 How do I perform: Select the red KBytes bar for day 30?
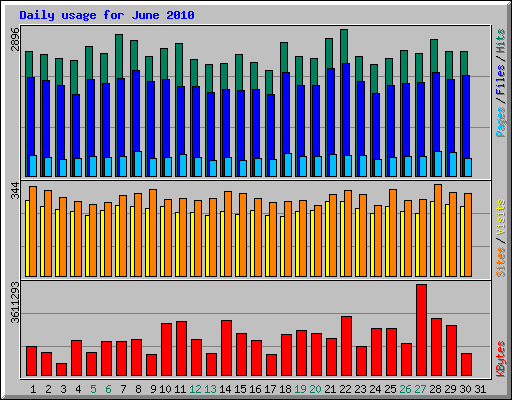pyautogui.click(x=466, y=365)
